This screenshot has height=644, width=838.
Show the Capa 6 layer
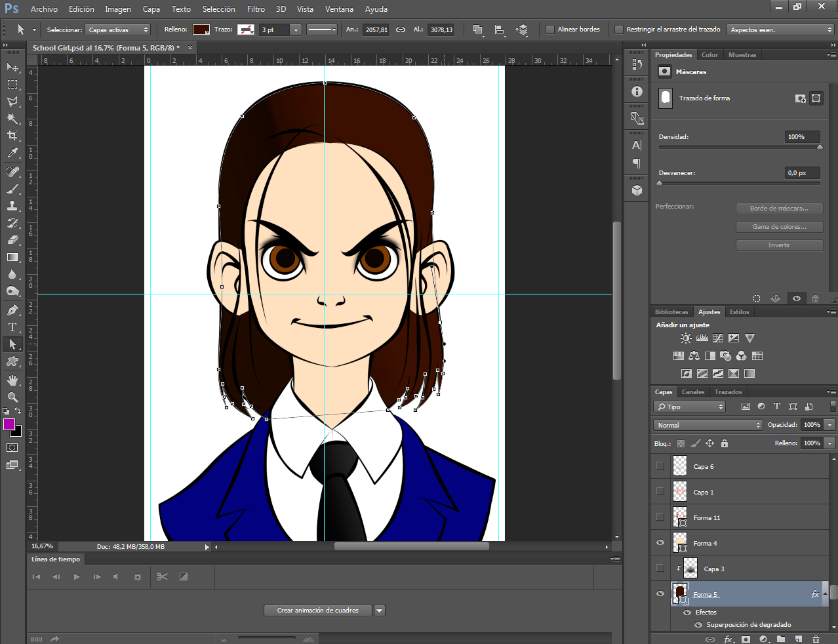click(660, 466)
